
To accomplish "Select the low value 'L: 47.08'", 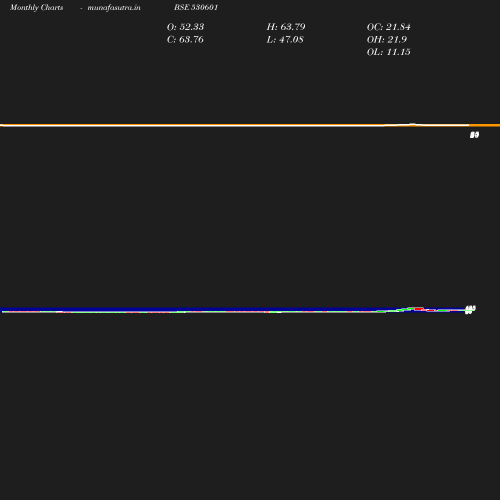I will coord(285,39).
